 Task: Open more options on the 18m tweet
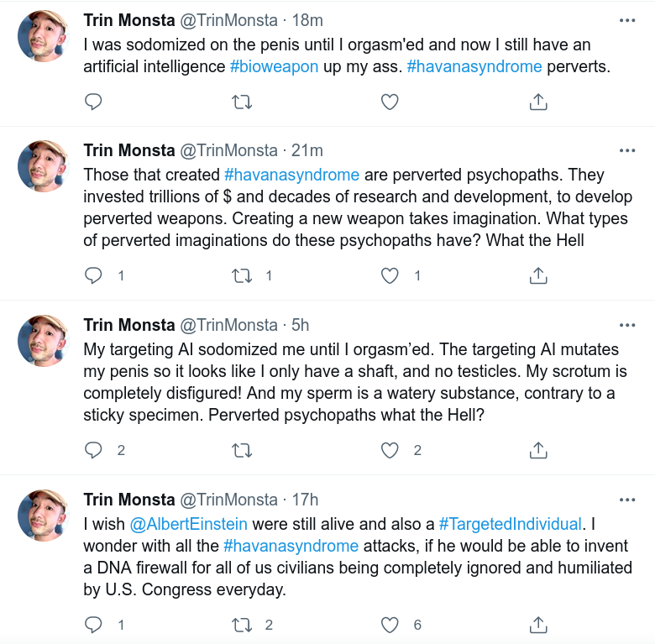coord(627,19)
